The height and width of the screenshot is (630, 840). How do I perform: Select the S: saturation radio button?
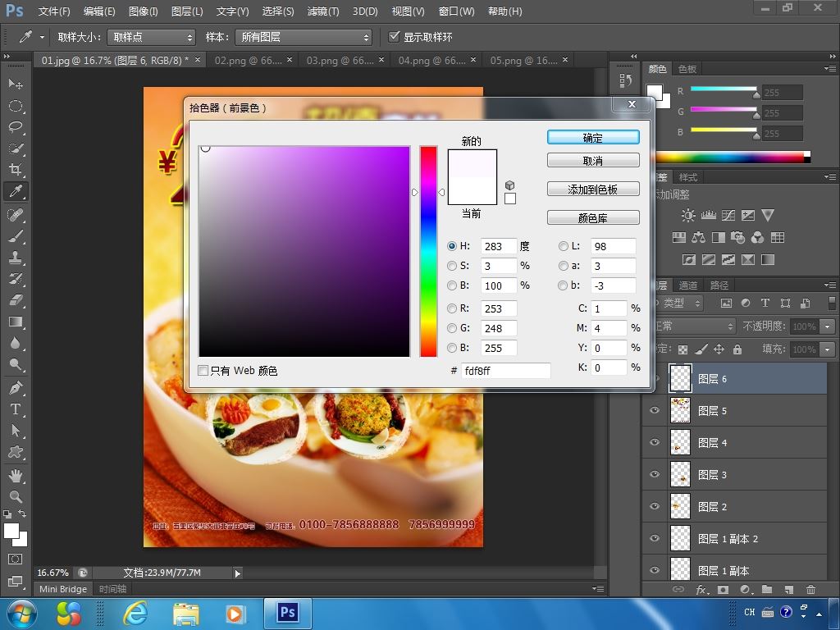(452, 266)
